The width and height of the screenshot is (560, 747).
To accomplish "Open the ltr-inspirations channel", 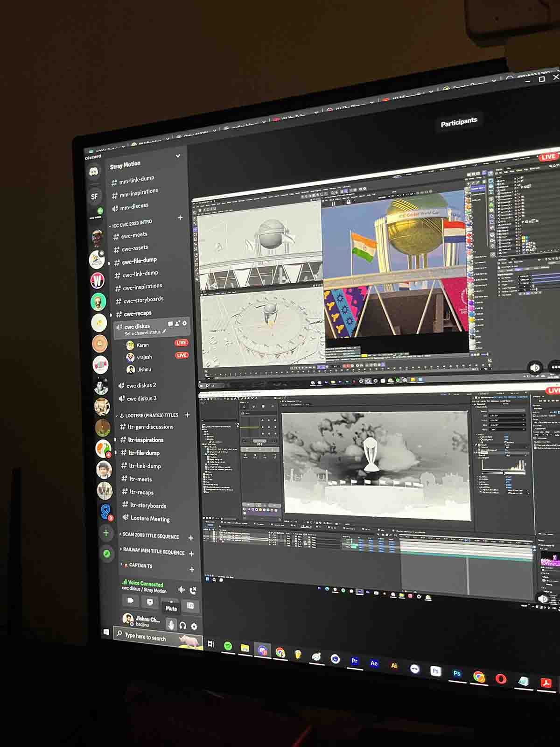I will tap(146, 440).
